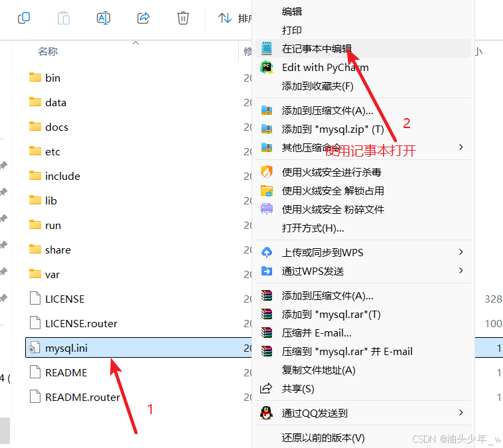Click the QQ penguin icon
Viewport: 503px width, 448px height.
pos(267,413)
